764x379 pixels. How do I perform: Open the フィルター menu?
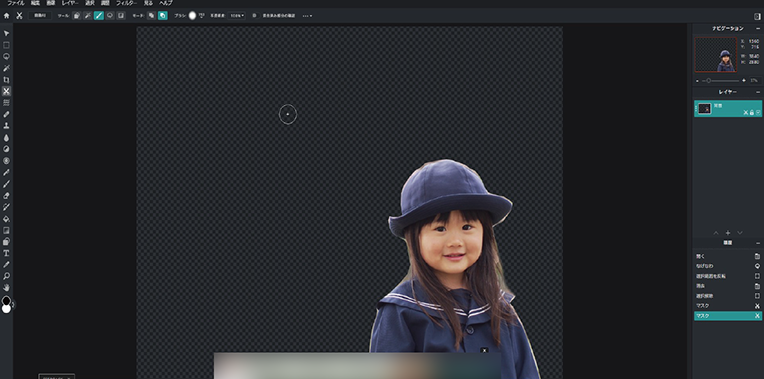click(x=126, y=3)
